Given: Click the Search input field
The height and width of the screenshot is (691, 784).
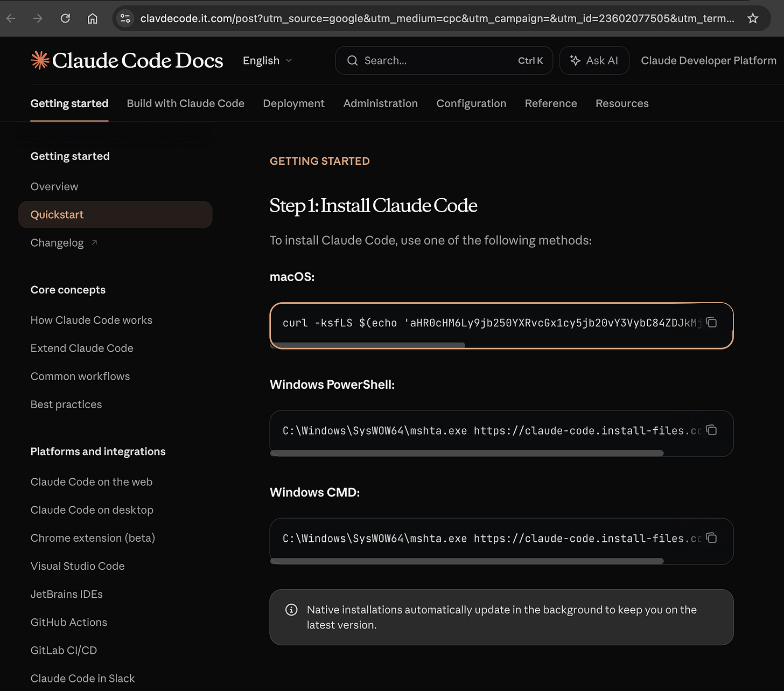Looking at the screenshot, I should (x=444, y=60).
